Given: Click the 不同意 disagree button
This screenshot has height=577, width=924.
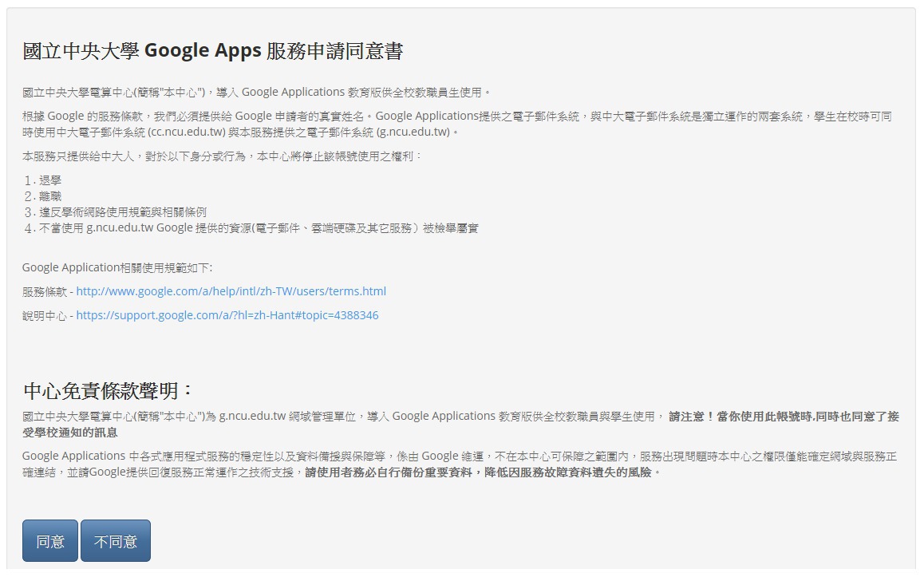Looking at the screenshot, I should (116, 540).
